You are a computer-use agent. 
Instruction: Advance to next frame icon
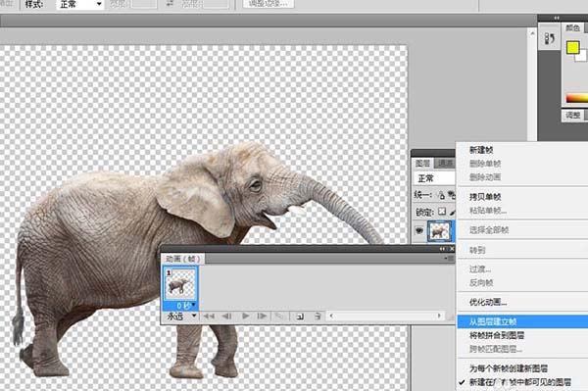(262, 316)
